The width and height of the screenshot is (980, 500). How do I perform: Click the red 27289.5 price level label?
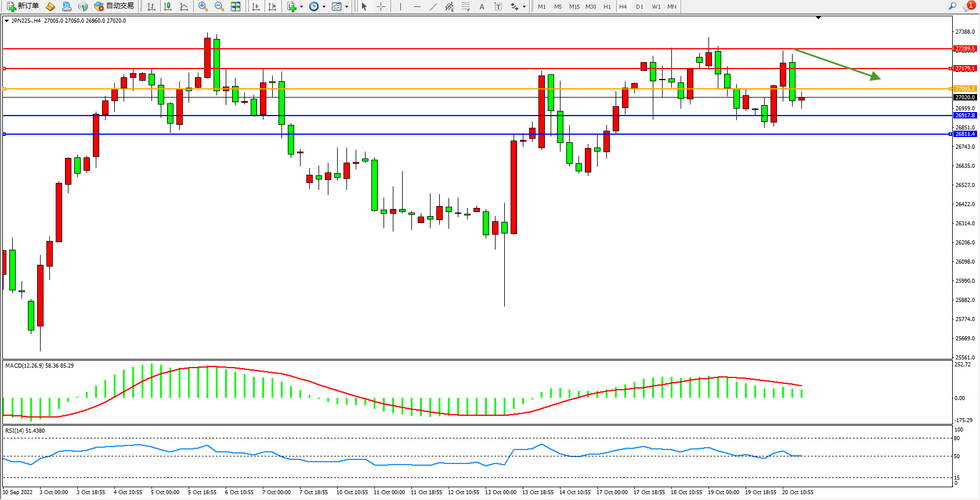[x=965, y=49]
